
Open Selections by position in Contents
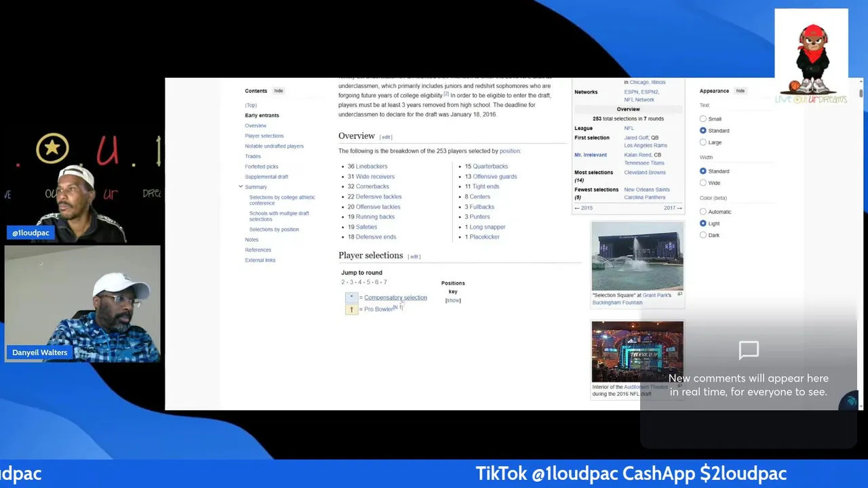tap(274, 229)
